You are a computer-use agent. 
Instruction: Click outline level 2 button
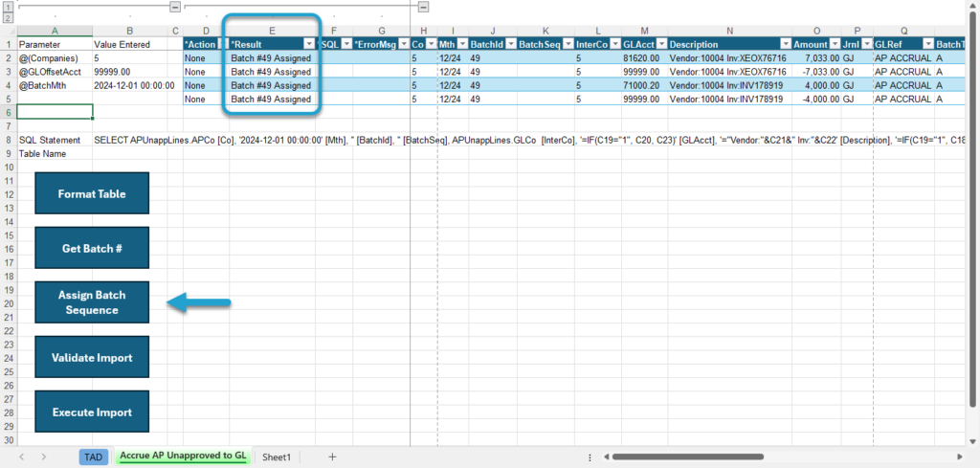click(8, 17)
